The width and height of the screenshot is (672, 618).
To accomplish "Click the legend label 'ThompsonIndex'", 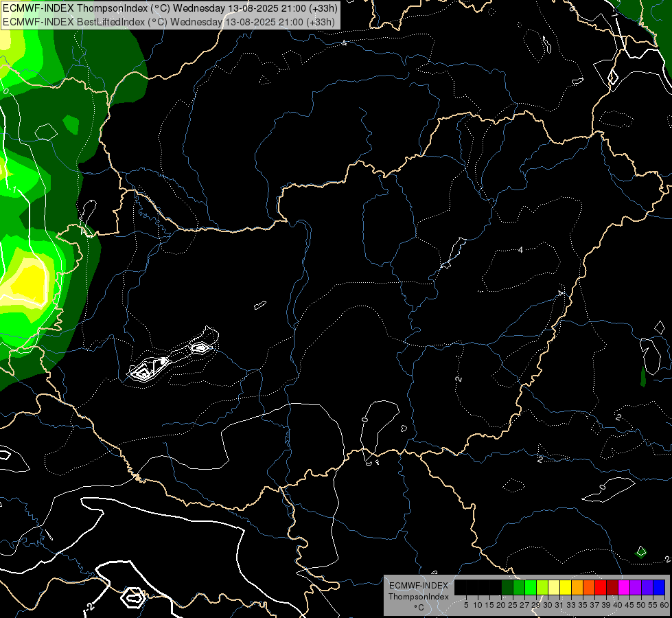I will (x=419, y=597).
